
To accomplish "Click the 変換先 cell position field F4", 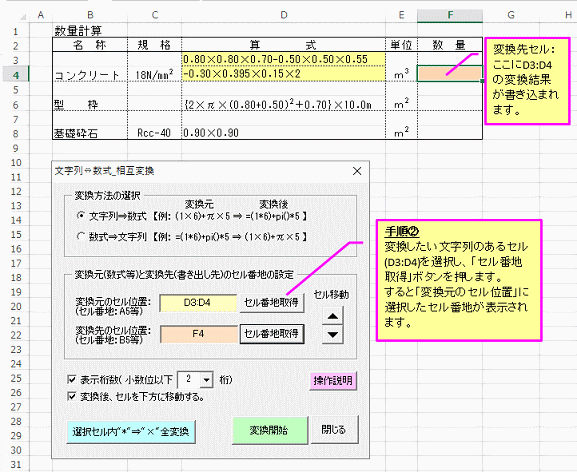I will [x=198, y=334].
